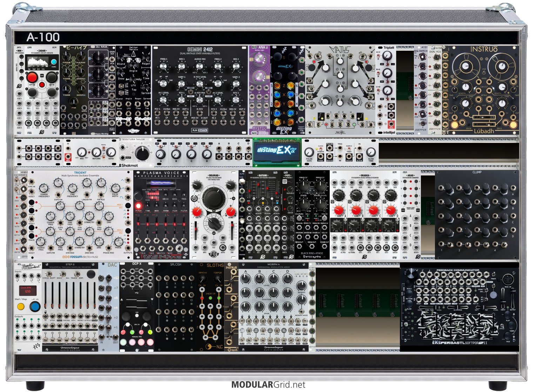The height and width of the screenshot is (392, 537).
Task: Click the Clock BPM 120 display on Pamela's Workout
Action: (x=28, y=291)
